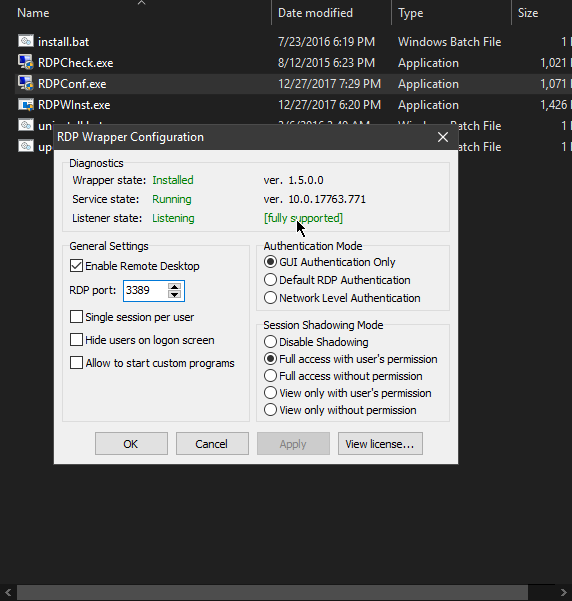Image resolution: width=572 pixels, height=601 pixels.
Task: Click the file name RDPConf.exe
Action: coord(72,84)
